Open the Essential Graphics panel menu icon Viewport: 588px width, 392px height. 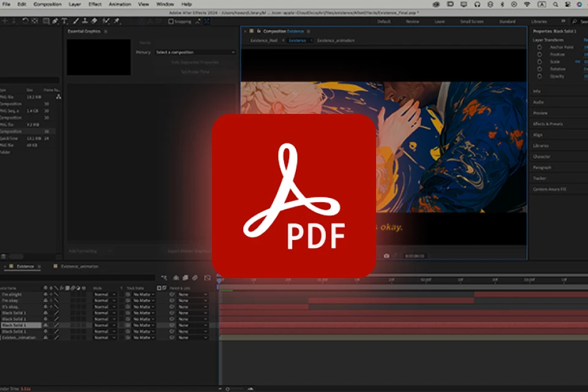106,31
